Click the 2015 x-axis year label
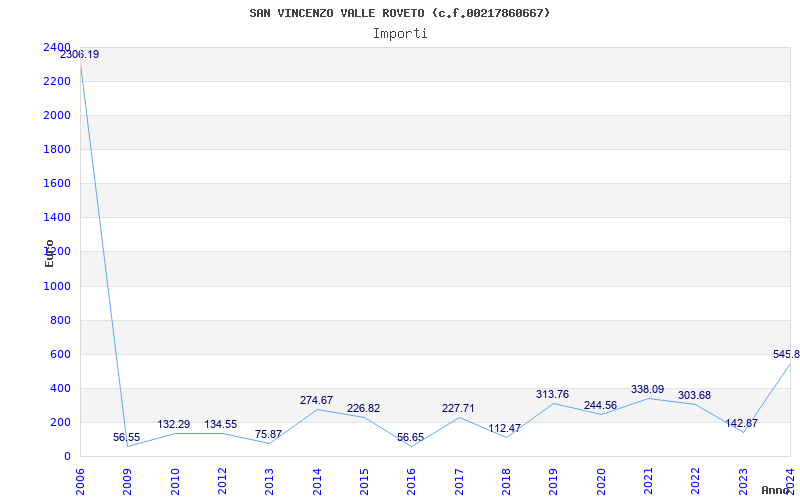Screen dimensions: 800x500 pos(364,481)
